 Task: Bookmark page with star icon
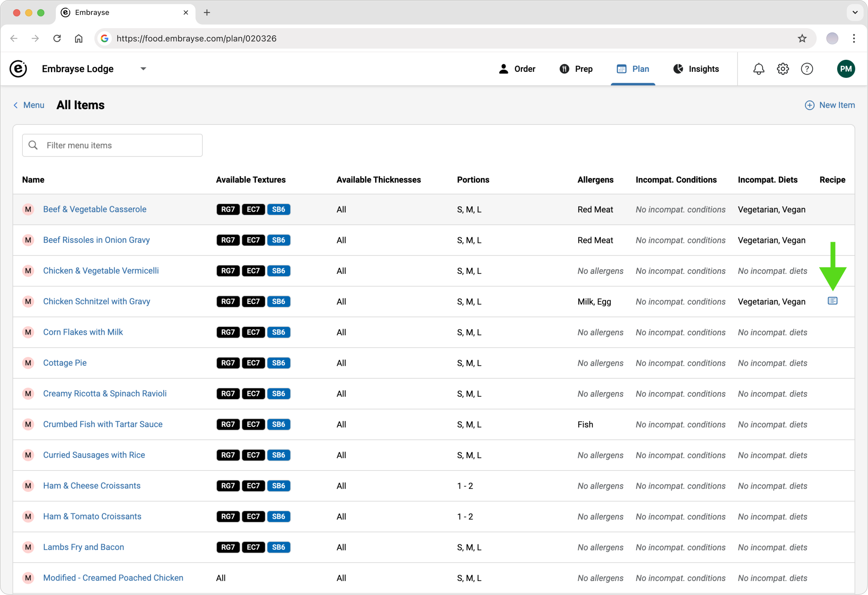[x=802, y=39]
